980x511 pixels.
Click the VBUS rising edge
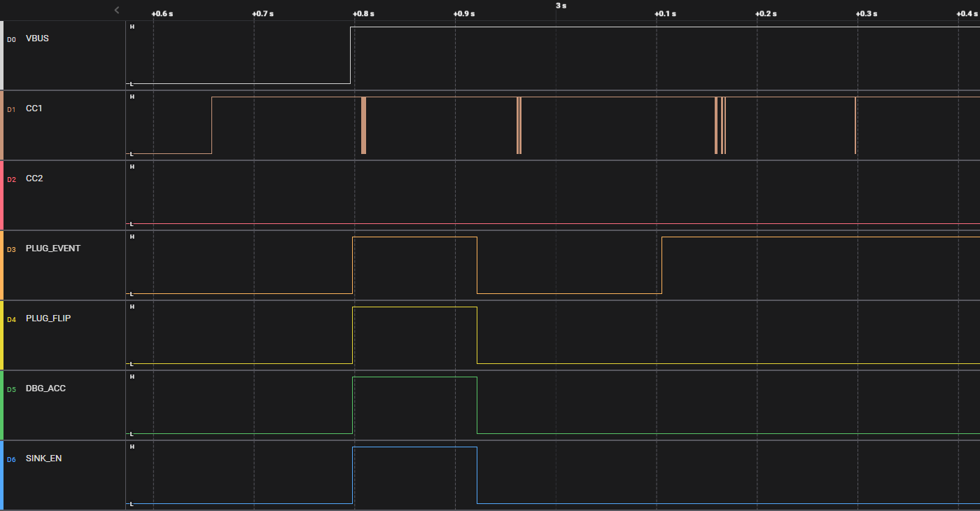[350, 55]
